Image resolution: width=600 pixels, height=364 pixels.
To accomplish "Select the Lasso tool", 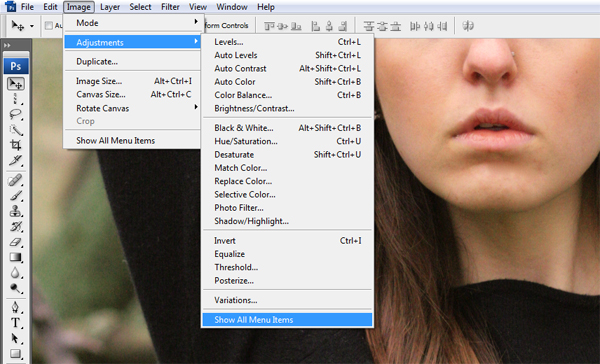I will point(16,114).
